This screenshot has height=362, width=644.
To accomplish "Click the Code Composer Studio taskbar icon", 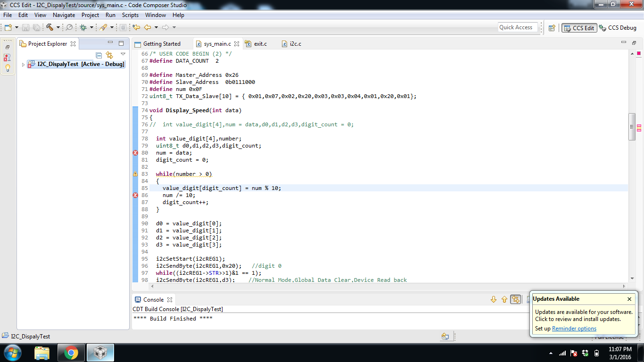I will point(100,353).
